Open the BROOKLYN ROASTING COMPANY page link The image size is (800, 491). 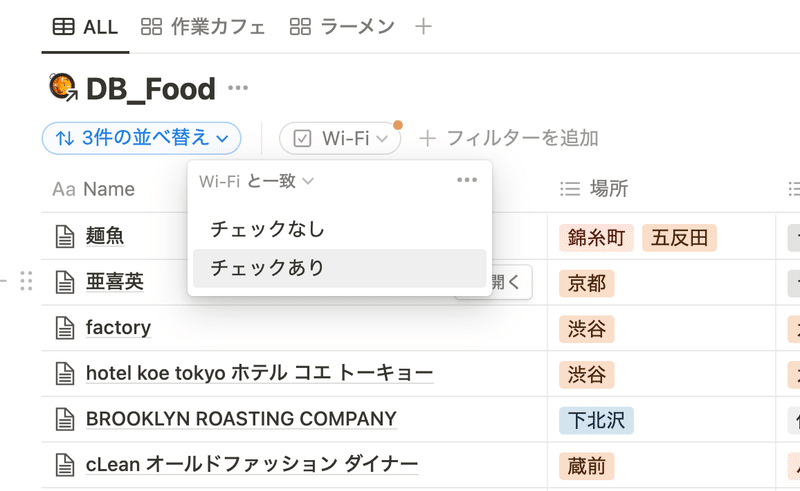pos(241,419)
